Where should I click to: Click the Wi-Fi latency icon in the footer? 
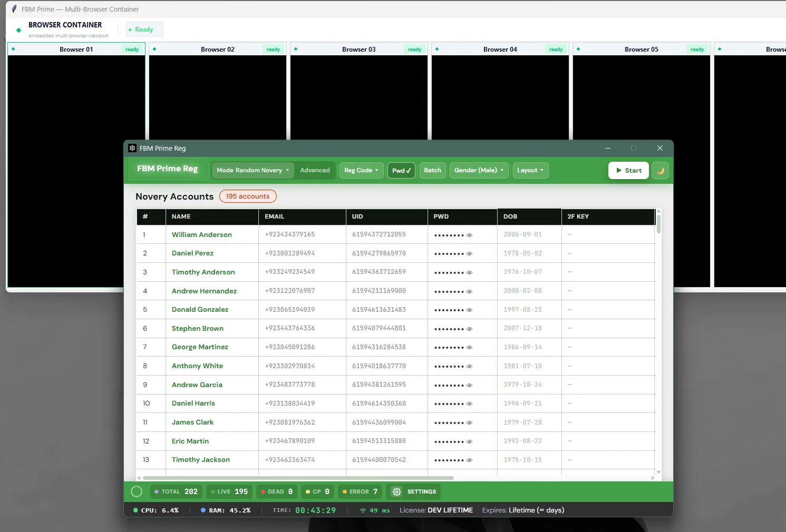363,510
